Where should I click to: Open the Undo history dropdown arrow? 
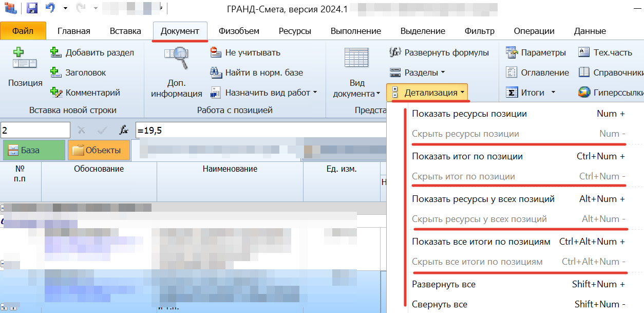click(x=65, y=9)
